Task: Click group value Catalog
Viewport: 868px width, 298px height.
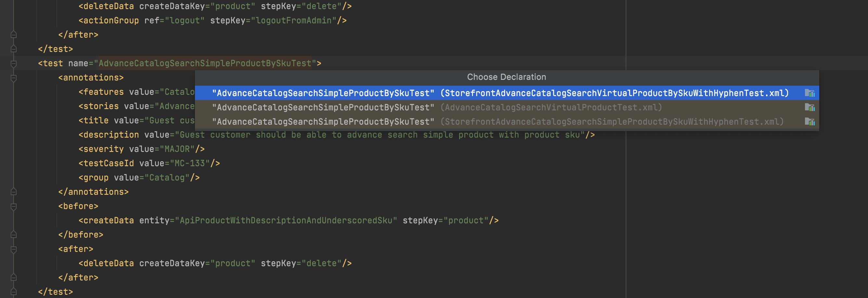Action: pos(167,178)
